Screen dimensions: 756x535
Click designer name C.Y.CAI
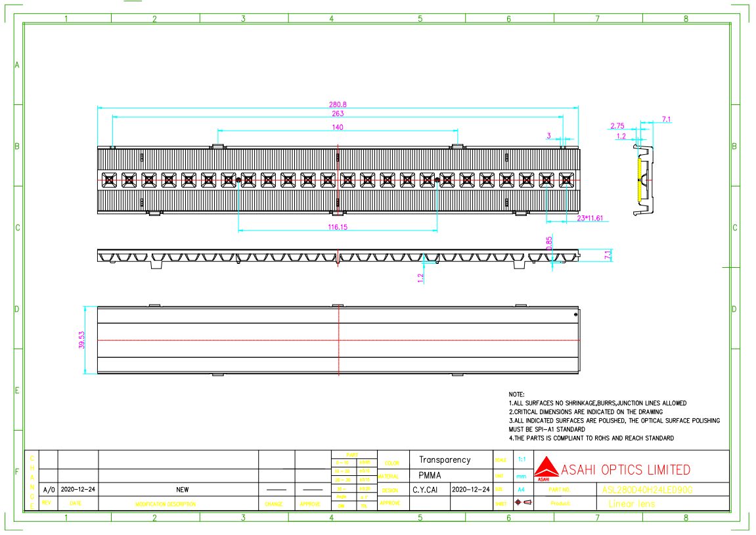coord(425,490)
